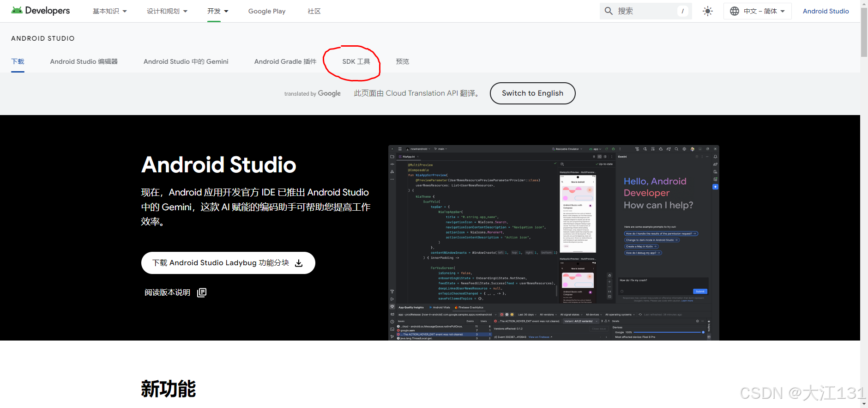Click the ANDROID STUDIO section heading
This screenshot has width=868, height=408.
coord(43,38)
